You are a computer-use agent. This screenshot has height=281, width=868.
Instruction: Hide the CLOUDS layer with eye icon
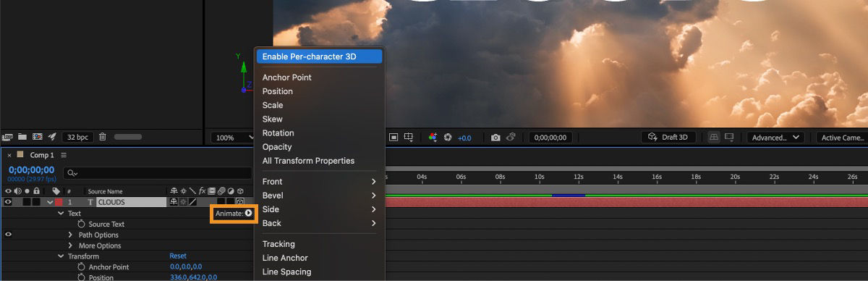click(8, 202)
